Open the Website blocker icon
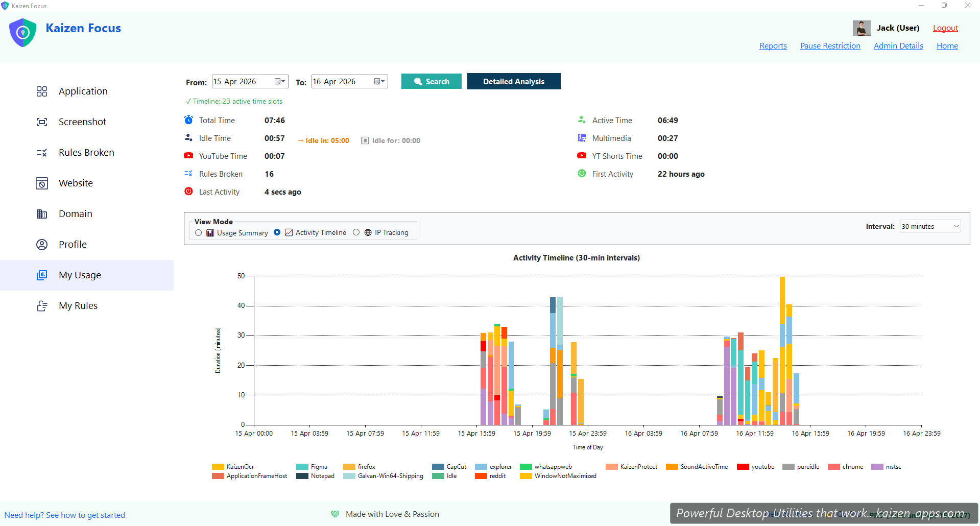Viewport: 980px width, 526px height. 42,183
